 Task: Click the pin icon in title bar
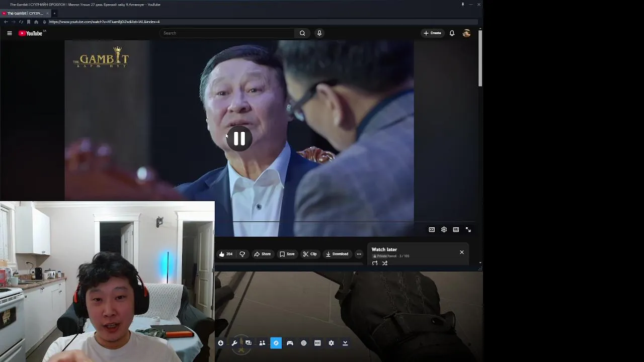[x=462, y=5]
